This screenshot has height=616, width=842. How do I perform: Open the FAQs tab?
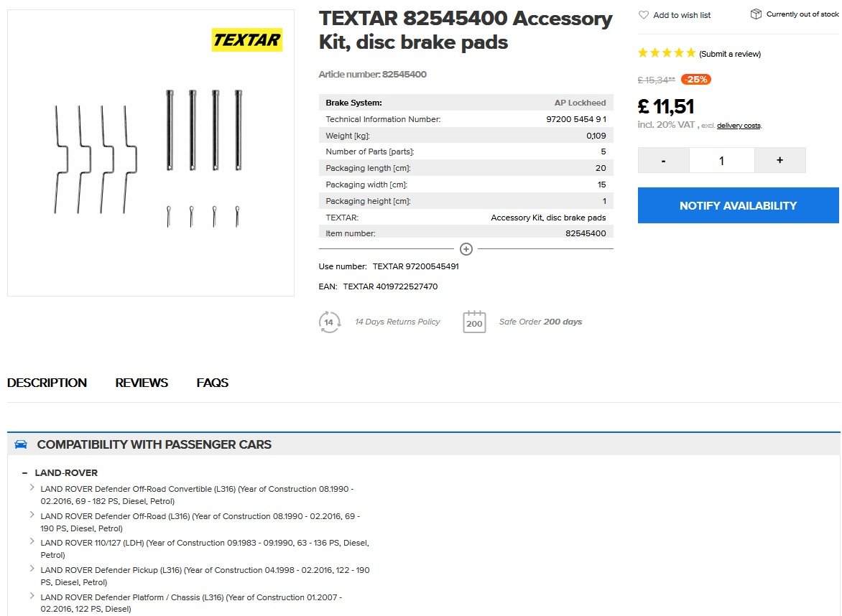(x=213, y=383)
